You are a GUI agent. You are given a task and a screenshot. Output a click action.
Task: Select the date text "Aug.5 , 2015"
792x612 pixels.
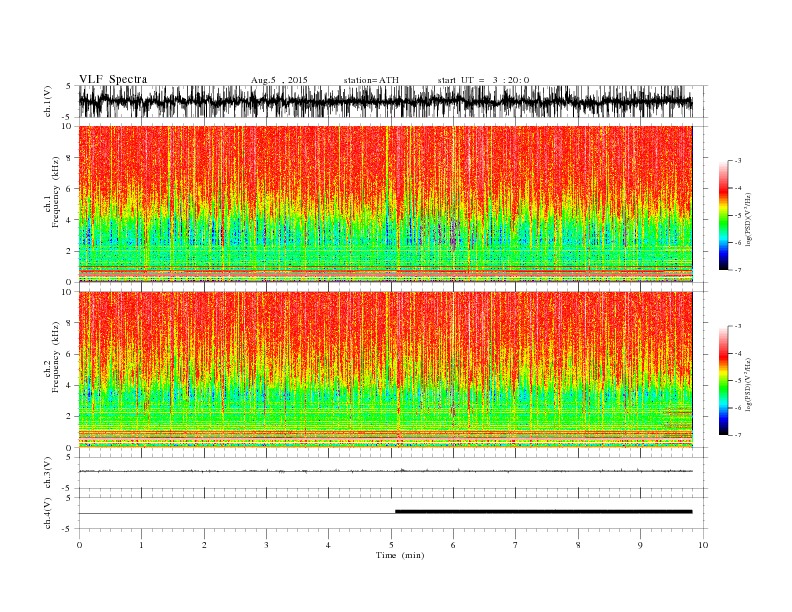tap(279, 80)
